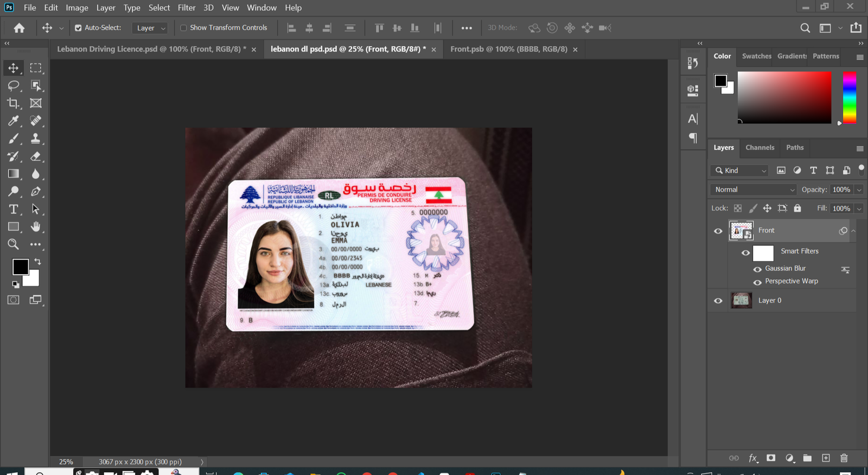Click the Share image icon
This screenshot has width=868, height=475.
[856, 27]
